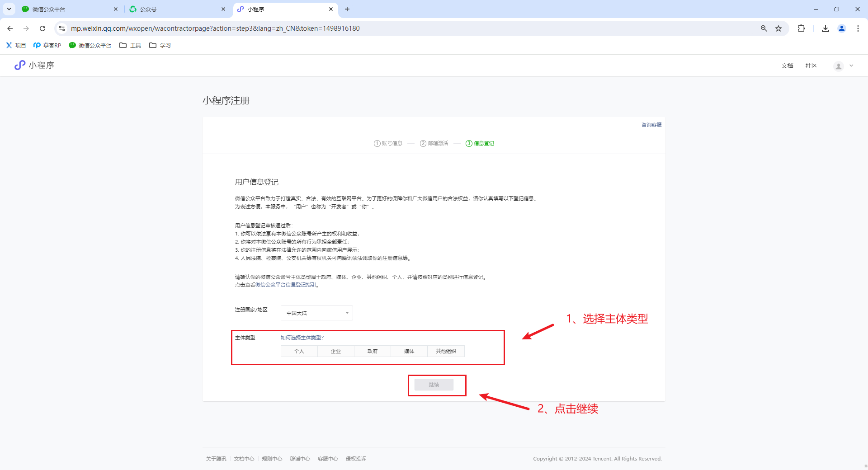Open the Chrome profile avatar
This screenshot has width=868, height=470.
click(842, 28)
